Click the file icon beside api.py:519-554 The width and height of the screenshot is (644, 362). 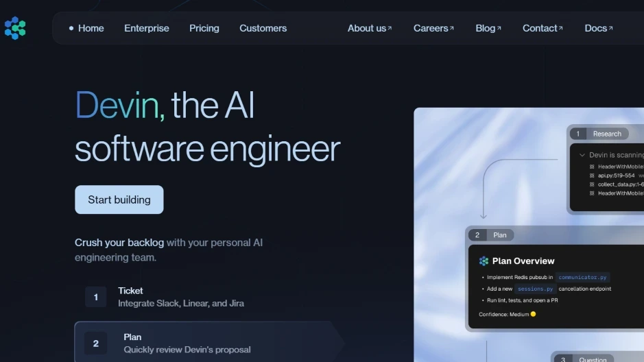point(592,176)
